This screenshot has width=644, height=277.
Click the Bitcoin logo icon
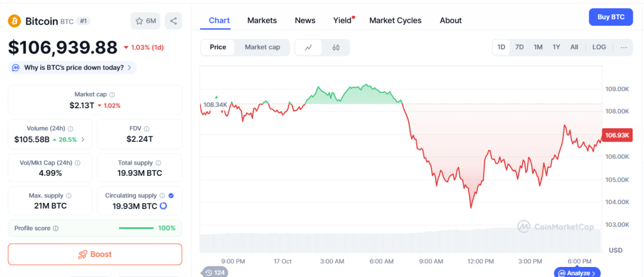pos(14,21)
